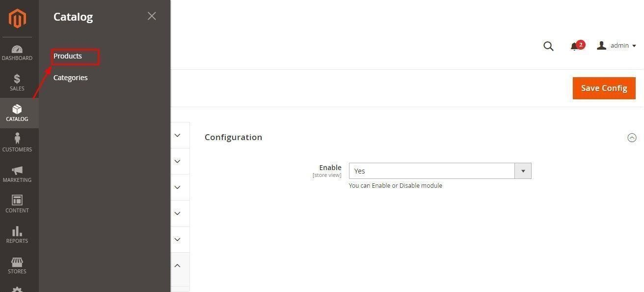
Task: Click the search magnifier icon
Action: [x=548, y=46]
